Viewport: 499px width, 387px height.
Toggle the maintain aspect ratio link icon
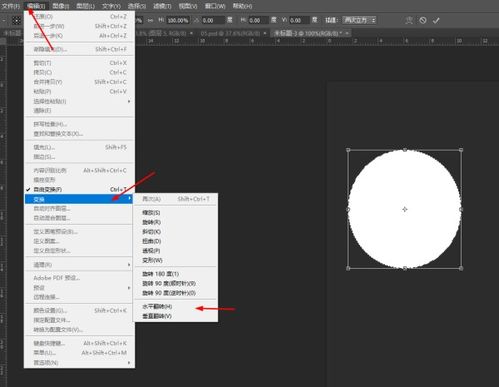[x=151, y=20]
